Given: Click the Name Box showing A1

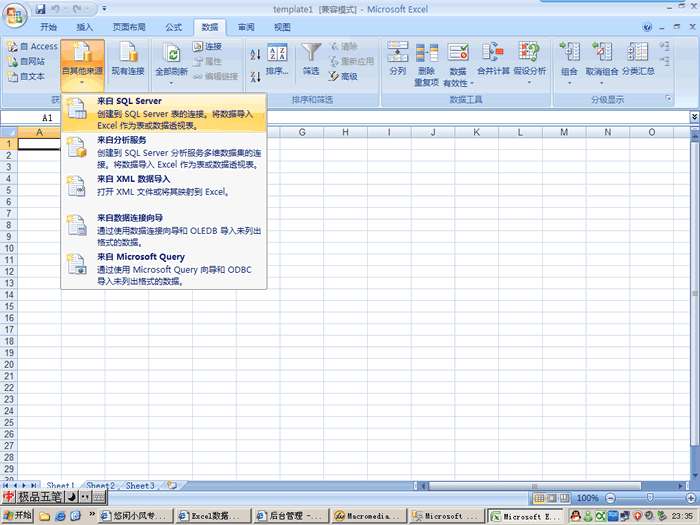Looking at the screenshot, I should [x=30, y=117].
